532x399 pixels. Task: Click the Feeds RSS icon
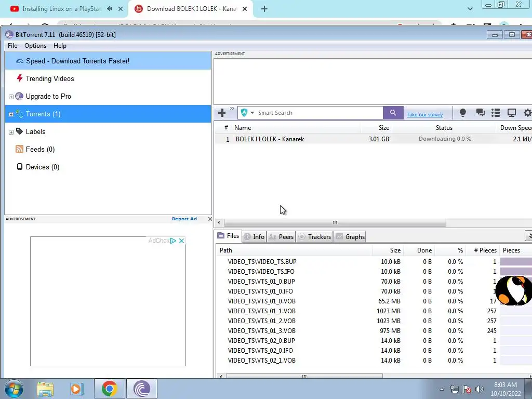point(20,149)
